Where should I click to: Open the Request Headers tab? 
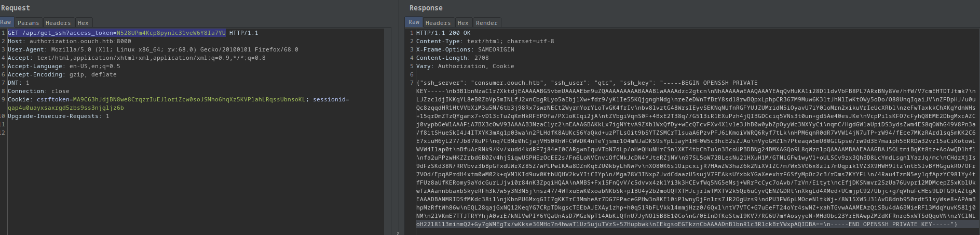click(x=58, y=23)
